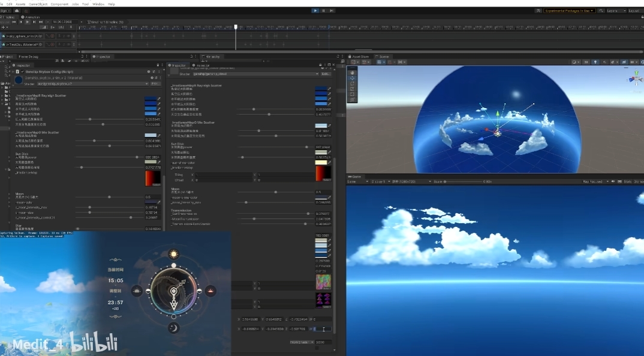Open the Assets menu
Image resolution: width=644 pixels, height=356 pixels.
pyautogui.click(x=20, y=4)
